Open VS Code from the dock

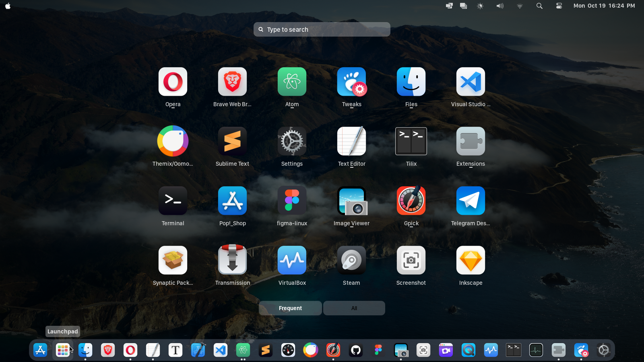[221, 350]
